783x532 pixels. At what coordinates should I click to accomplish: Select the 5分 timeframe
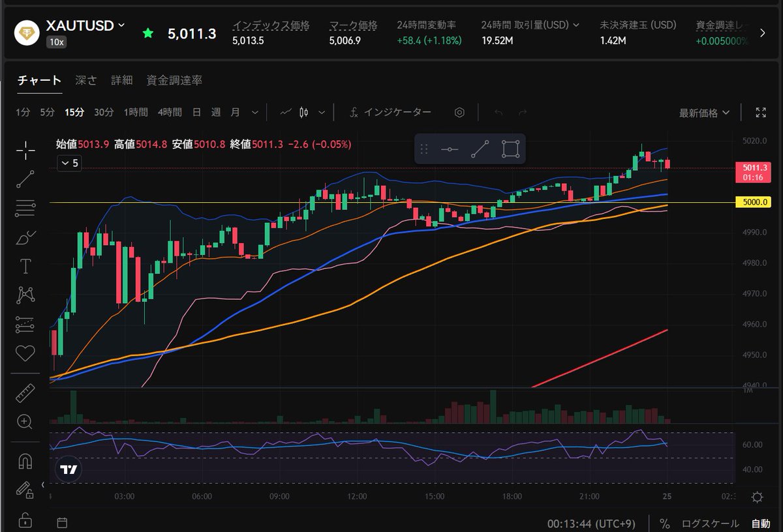click(47, 112)
